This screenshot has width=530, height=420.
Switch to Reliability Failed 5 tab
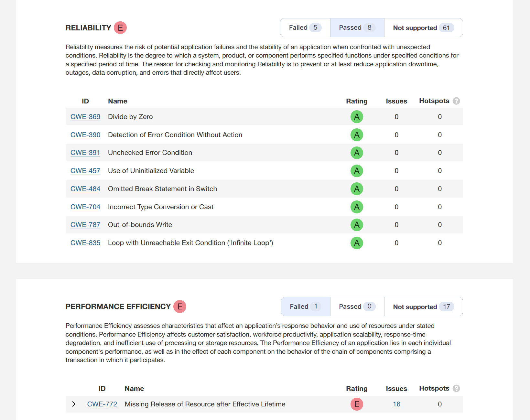(305, 28)
